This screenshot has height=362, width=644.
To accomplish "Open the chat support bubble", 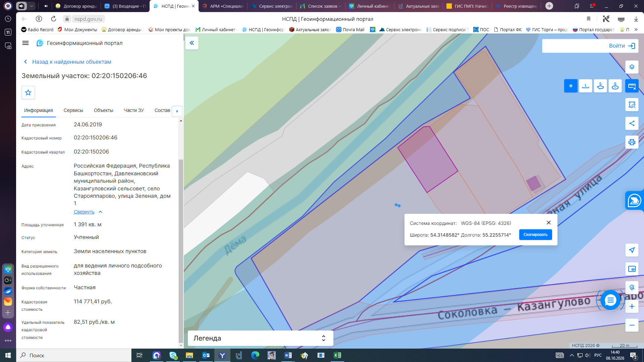I will (x=610, y=300).
